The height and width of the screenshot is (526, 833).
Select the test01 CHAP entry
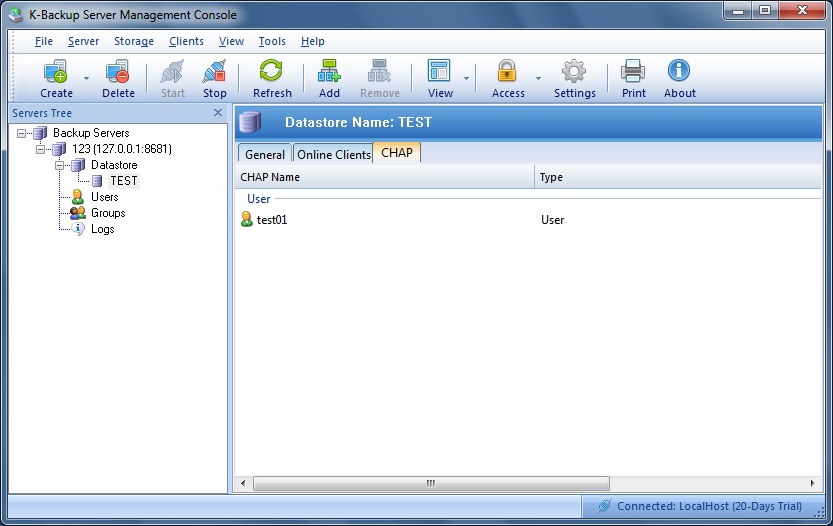[x=271, y=219]
